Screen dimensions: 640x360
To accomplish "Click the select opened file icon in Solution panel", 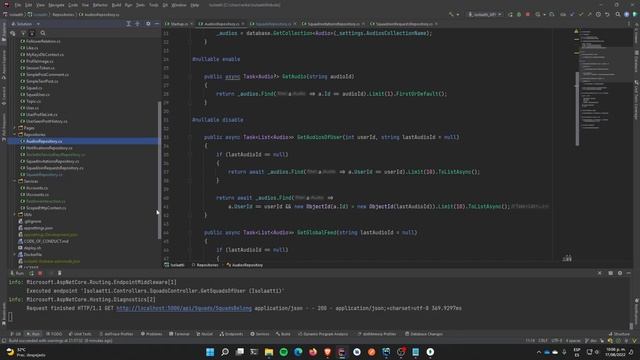I will click(128, 24).
